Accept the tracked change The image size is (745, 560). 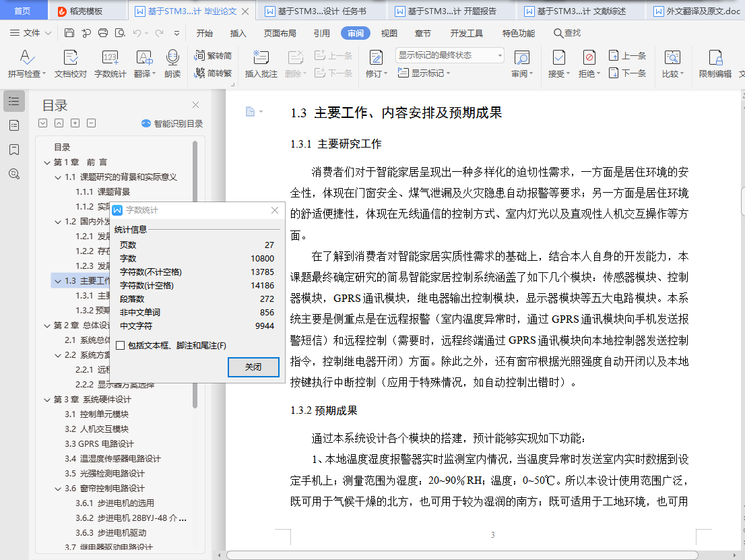[559, 64]
